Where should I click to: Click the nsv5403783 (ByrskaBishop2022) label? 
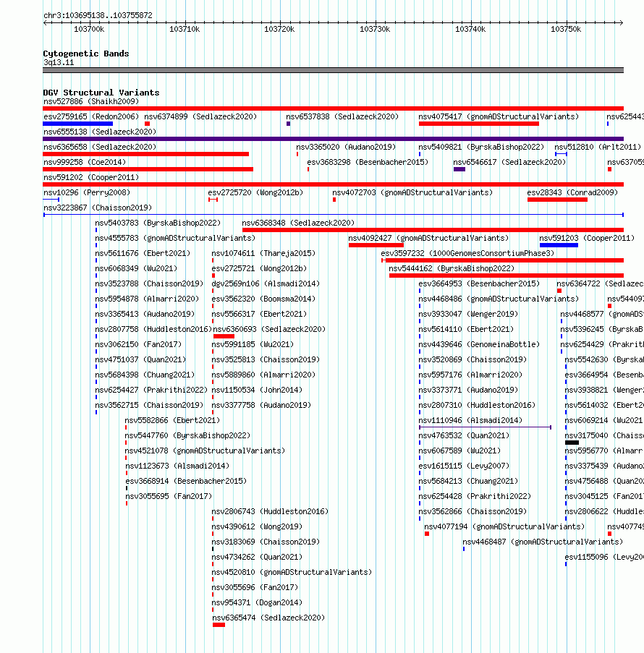pyautogui.click(x=158, y=223)
